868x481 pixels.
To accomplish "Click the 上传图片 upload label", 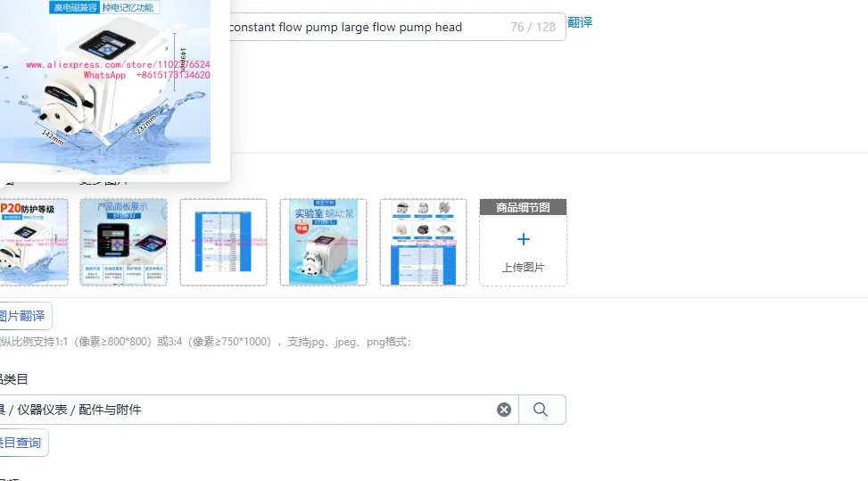I will (523, 268).
